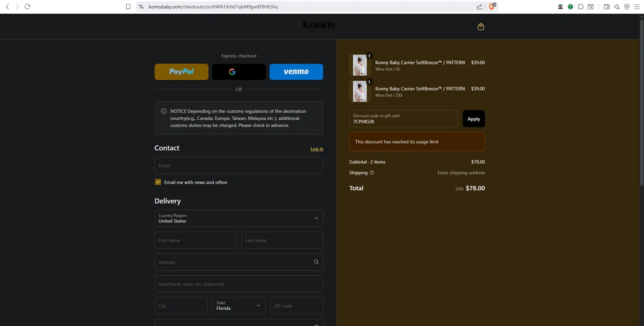
Task: Open the browser hamburger menu
Action: pyautogui.click(x=637, y=6)
